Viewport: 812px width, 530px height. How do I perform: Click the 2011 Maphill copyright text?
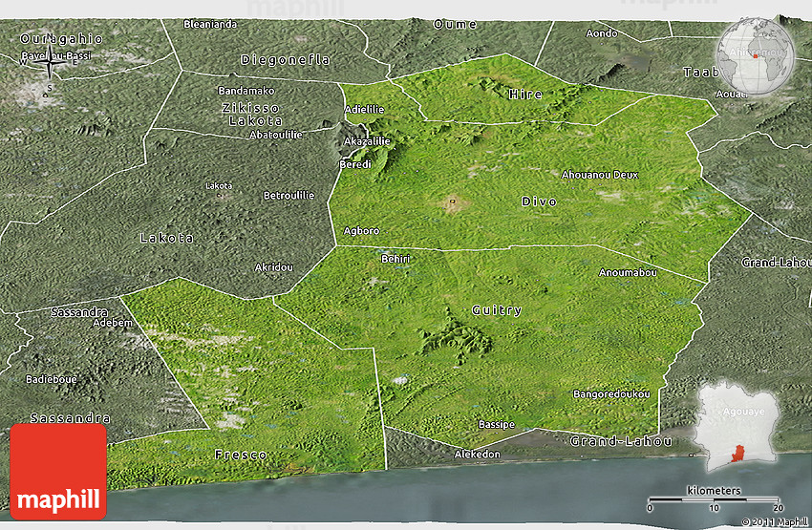773,521
